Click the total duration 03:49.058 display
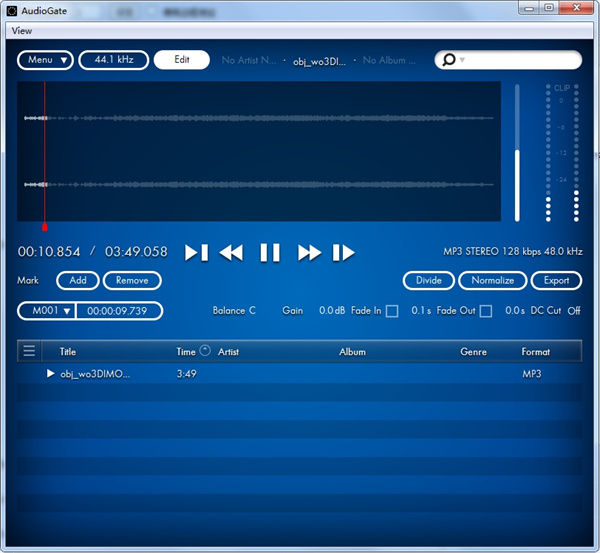 click(x=136, y=252)
